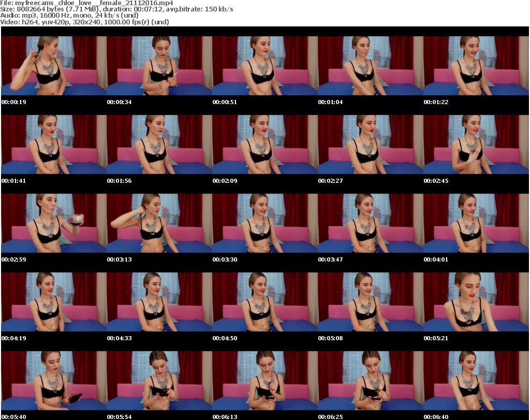Select the frame thumbnail above 00:00:51

pos(264,66)
